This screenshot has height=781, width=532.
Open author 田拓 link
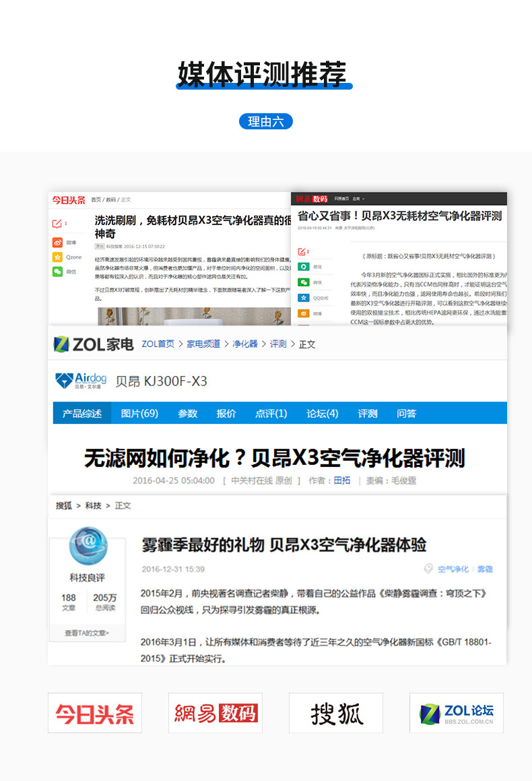coord(342,480)
